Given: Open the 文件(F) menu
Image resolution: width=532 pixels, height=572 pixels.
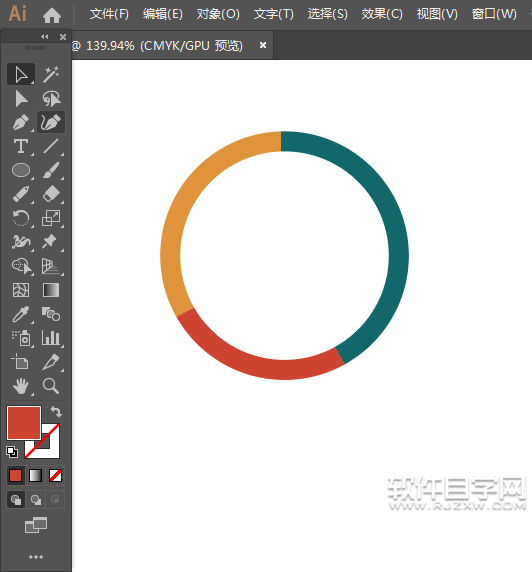Looking at the screenshot, I should point(109,14).
